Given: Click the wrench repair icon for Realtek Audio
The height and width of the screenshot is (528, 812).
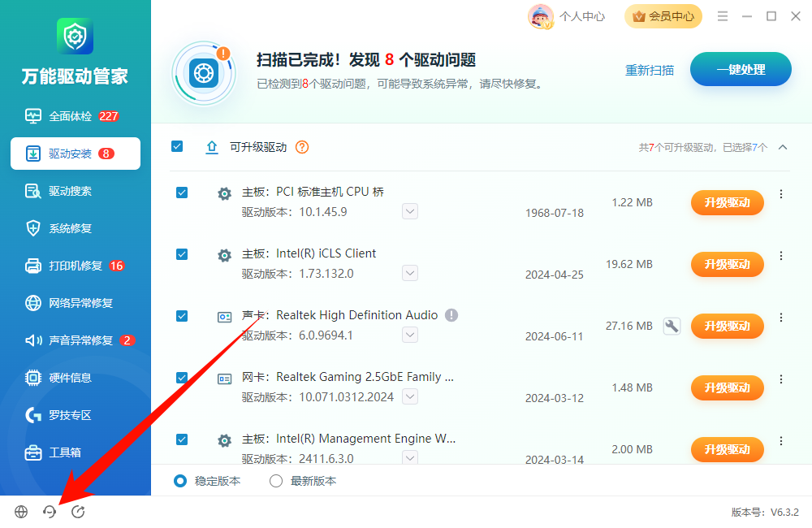Looking at the screenshot, I should click(x=672, y=326).
